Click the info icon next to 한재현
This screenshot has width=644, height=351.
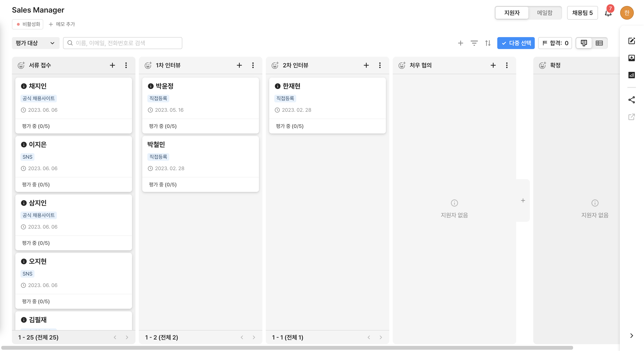(277, 86)
